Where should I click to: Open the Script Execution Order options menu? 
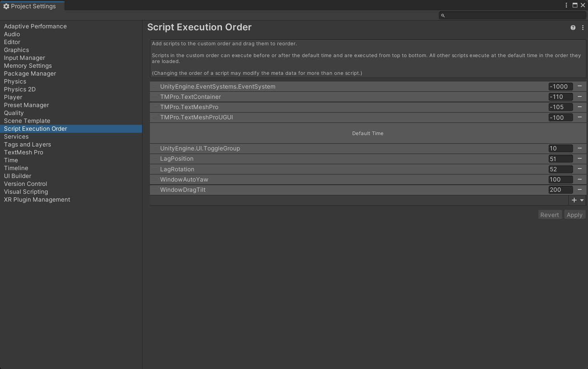(583, 28)
